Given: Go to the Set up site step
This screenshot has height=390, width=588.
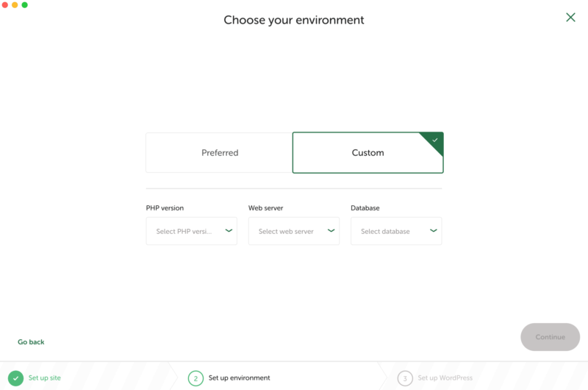Looking at the screenshot, I should 44,378.
